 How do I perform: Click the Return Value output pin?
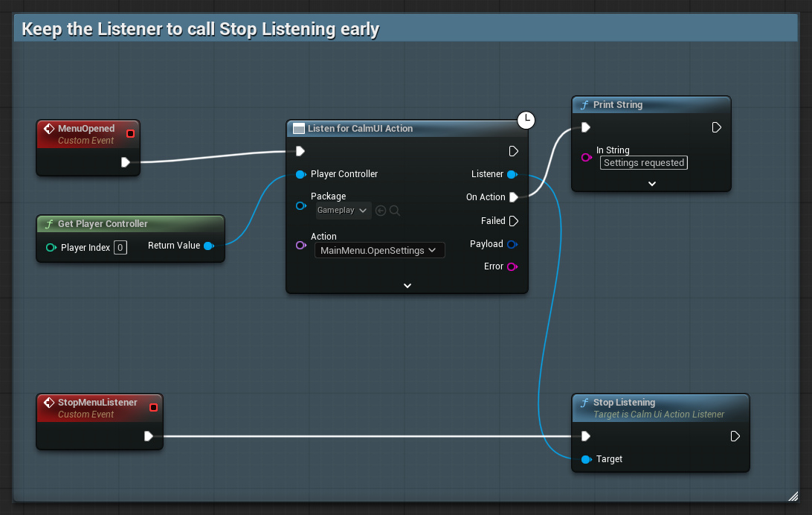(209, 246)
